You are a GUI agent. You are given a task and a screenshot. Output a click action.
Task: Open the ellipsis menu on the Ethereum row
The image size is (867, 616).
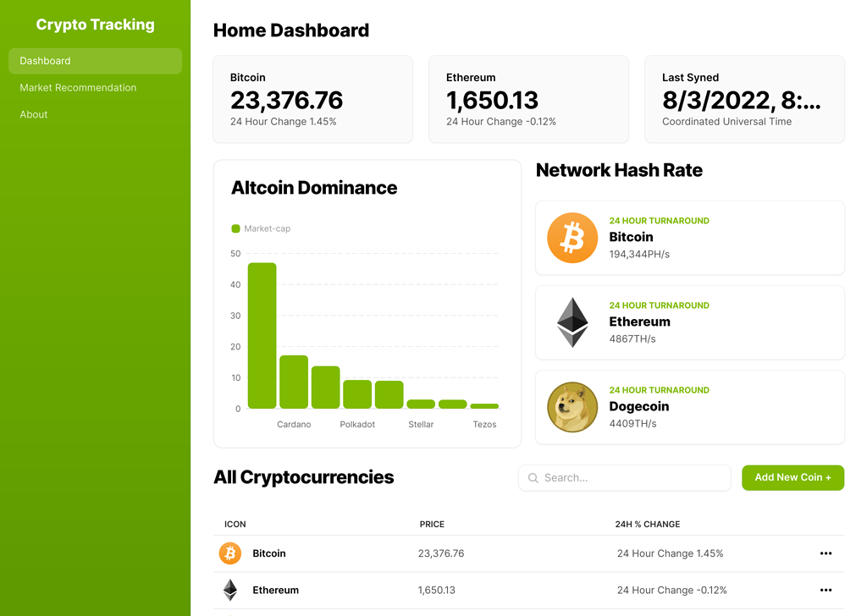(826, 590)
